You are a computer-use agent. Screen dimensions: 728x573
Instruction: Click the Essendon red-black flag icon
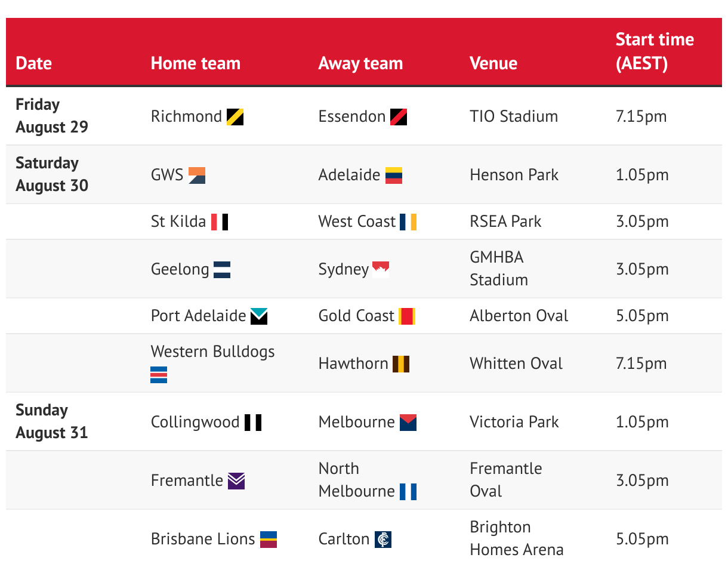[x=399, y=117]
